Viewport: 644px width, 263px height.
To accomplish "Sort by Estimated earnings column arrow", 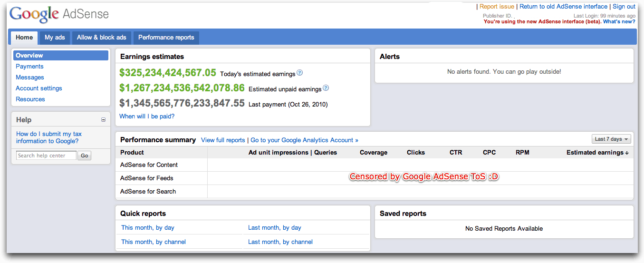I will coord(627,153).
